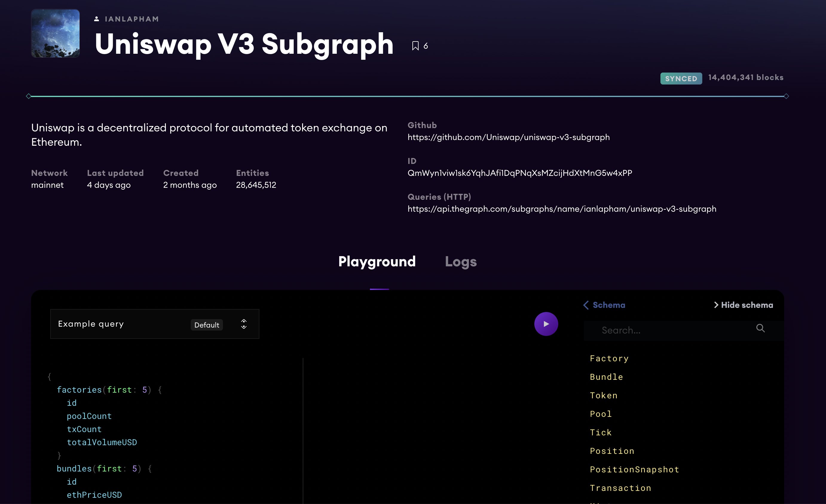Open the Example query selector arrows
This screenshot has width=826, height=504.
pos(244,324)
